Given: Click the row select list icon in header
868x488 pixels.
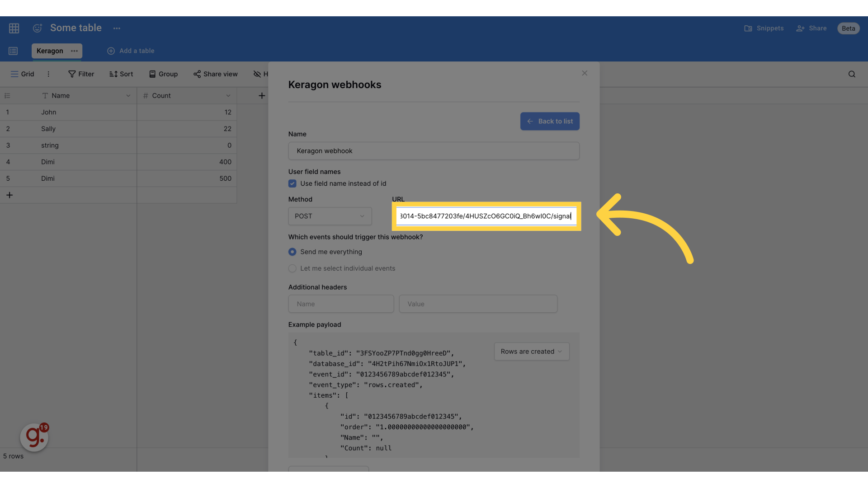Looking at the screenshot, I should 7,96.
